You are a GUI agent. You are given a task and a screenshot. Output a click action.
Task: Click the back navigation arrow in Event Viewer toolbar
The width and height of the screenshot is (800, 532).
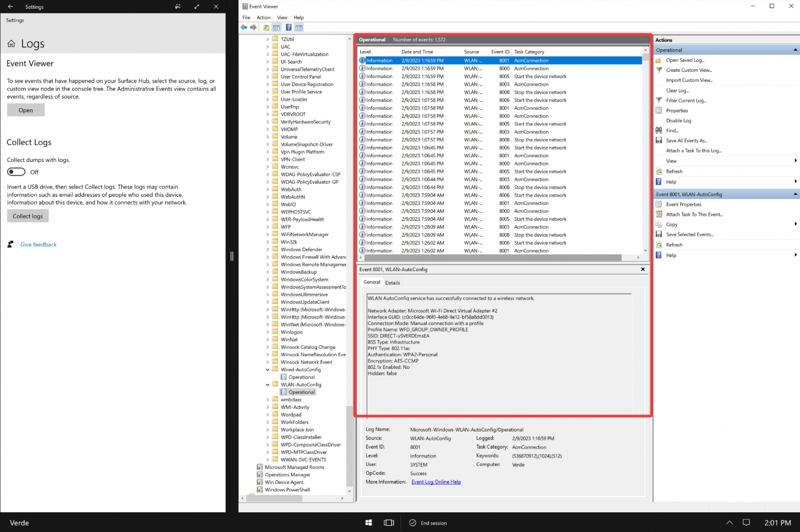click(x=244, y=27)
